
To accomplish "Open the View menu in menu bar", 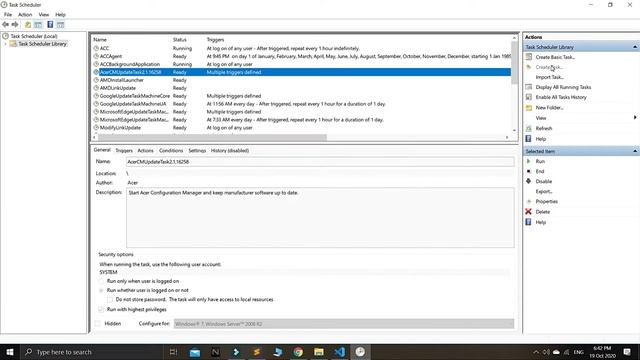I will click(x=44, y=15).
